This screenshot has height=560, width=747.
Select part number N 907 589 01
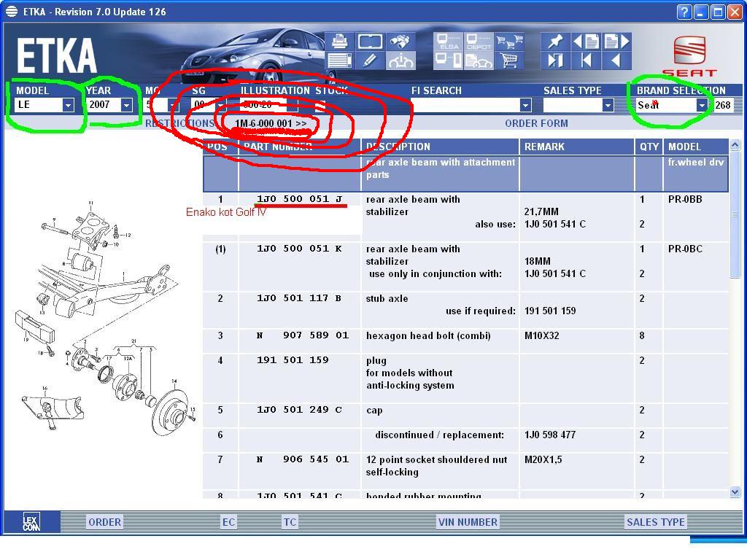[x=303, y=335]
